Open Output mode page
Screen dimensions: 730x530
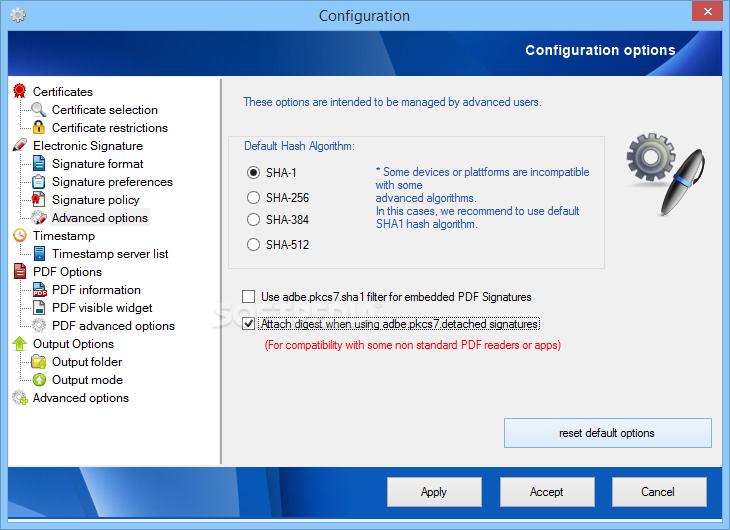tap(88, 380)
